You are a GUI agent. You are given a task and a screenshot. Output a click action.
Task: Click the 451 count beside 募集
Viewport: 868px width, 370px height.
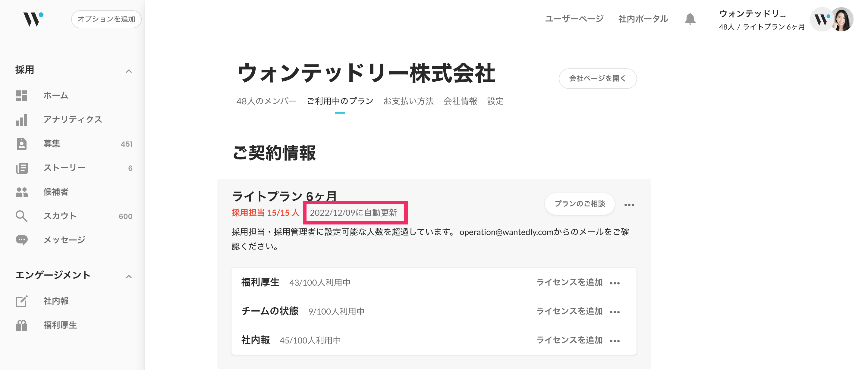coord(126,144)
